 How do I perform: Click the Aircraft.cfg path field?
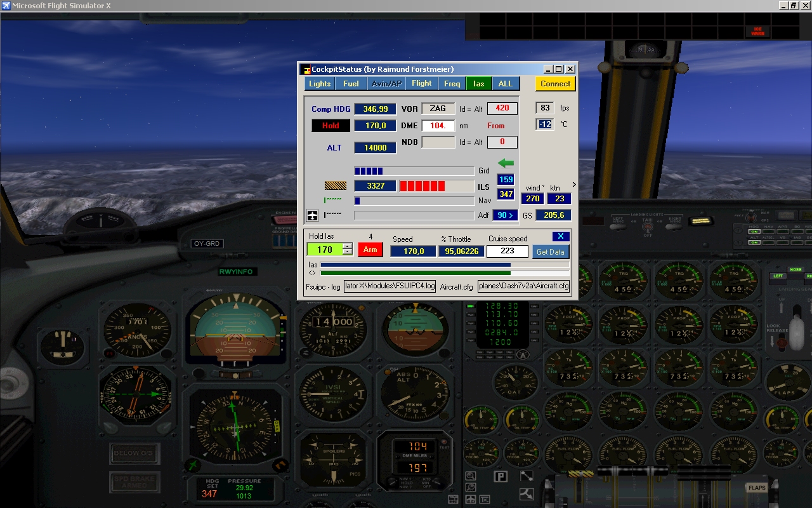[523, 286]
